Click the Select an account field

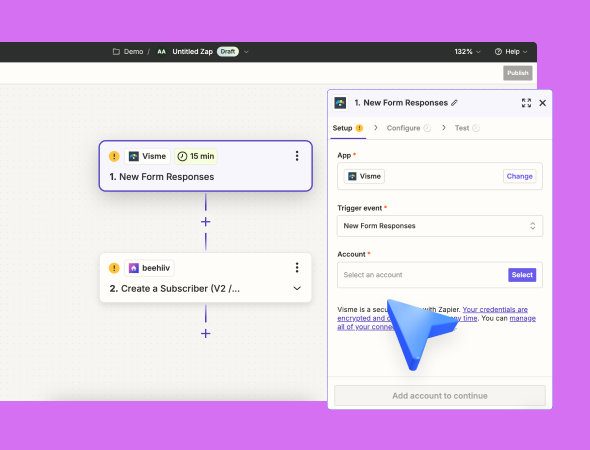pyautogui.click(x=439, y=275)
